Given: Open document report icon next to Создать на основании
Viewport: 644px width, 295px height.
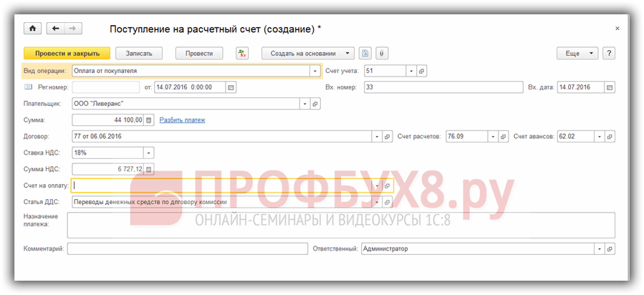Looking at the screenshot, I should tap(365, 53).
